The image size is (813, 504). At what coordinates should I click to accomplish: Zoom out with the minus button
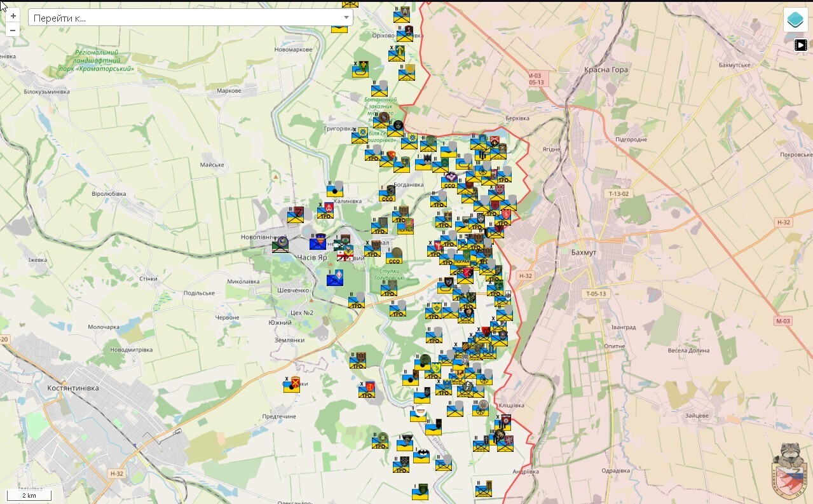point(13,30)
